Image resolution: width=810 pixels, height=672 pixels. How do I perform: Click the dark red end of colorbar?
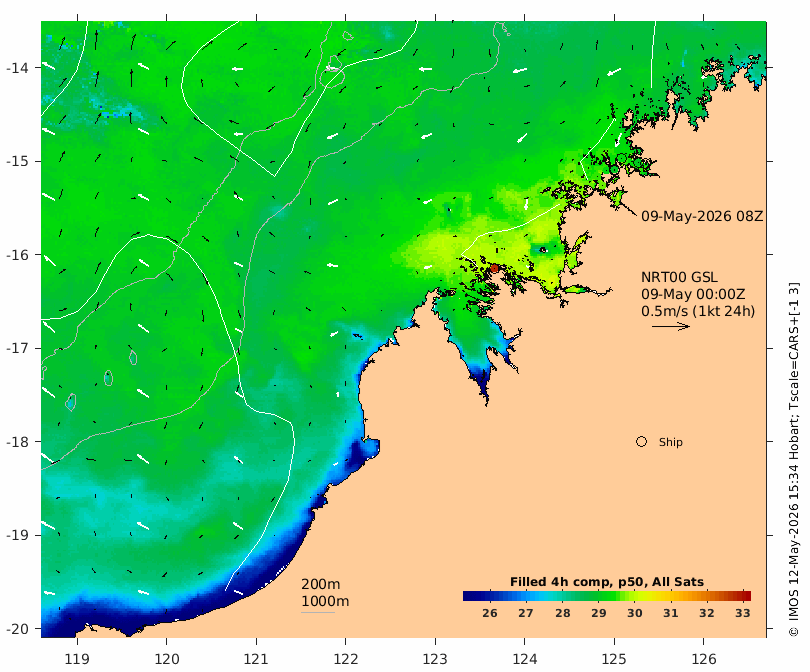click(x=744, y=596)
